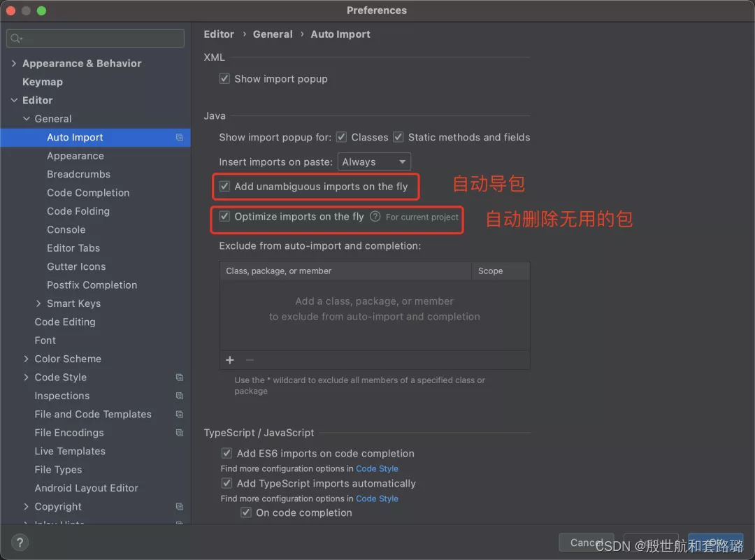This screenshot has height=560, width=755.
Task: Open Font settings
Action: 45,340
